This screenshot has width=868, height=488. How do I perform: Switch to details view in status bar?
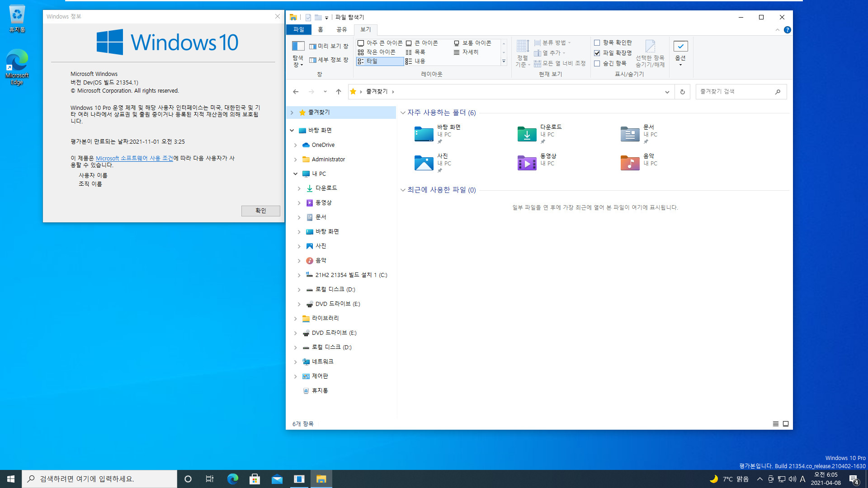775,424
